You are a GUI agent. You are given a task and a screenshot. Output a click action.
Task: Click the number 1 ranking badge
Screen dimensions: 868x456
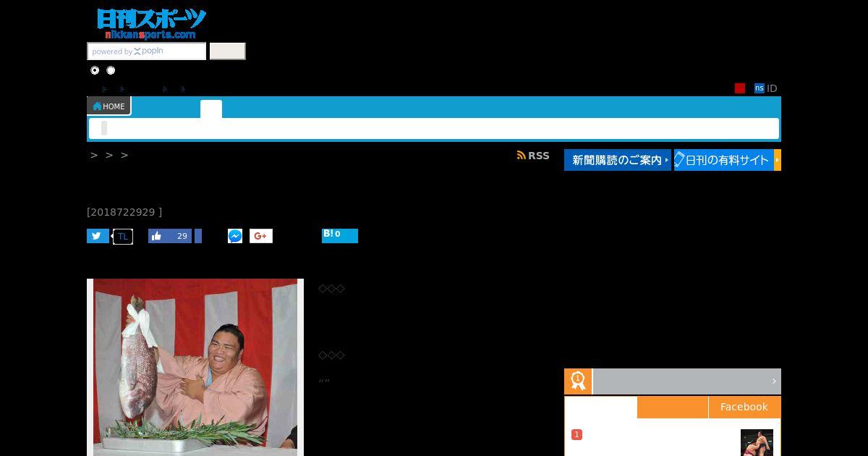coord(576,434)
